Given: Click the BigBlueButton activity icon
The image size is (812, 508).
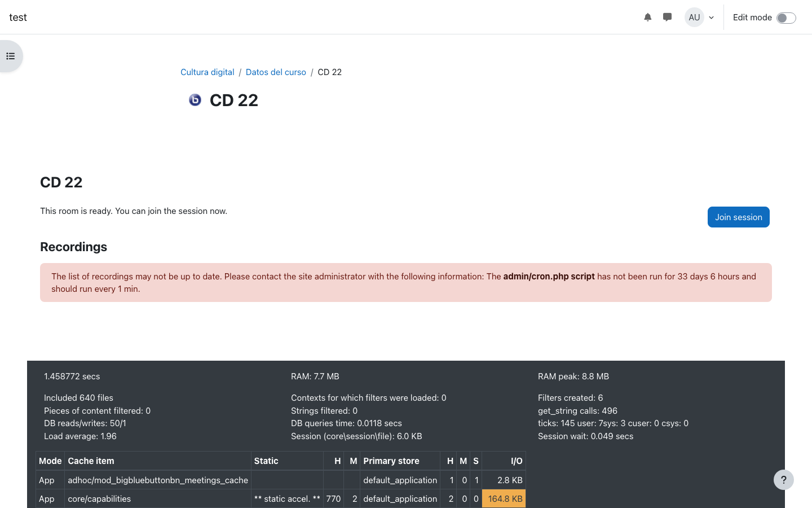Looking at the screenshot, I should (195, 100).
